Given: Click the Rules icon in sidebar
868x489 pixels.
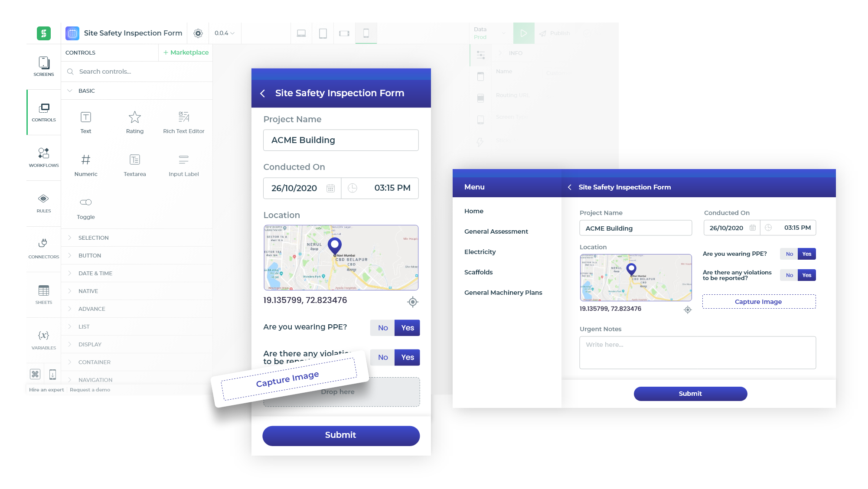Looking at the screenshot, I should click(43, 203).
